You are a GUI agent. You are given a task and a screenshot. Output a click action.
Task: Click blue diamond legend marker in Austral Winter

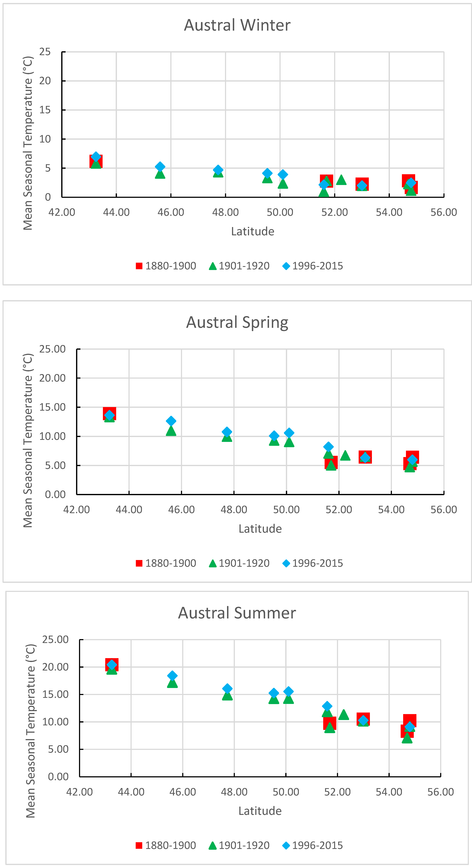(286, 266)
